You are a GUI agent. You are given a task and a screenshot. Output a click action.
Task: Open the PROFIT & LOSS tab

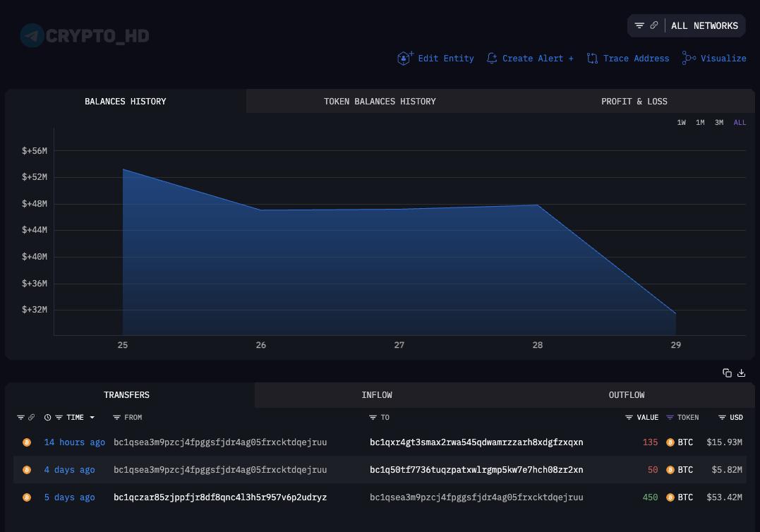click(634, 102)
